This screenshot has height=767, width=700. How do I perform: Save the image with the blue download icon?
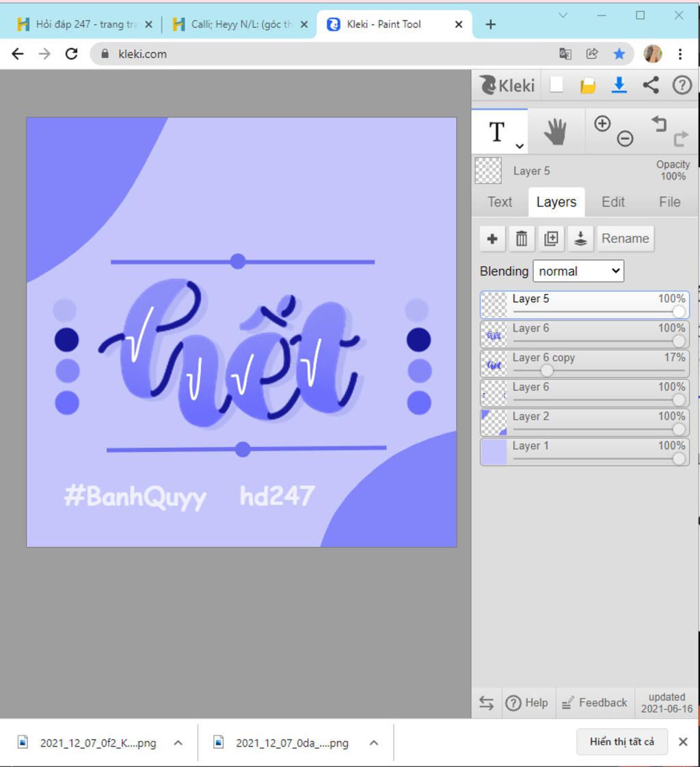619,85
